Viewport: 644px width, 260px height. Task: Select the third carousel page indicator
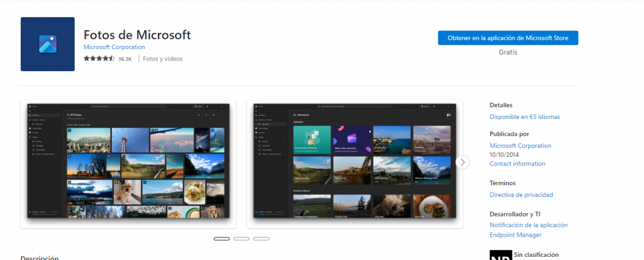(261, 239)
